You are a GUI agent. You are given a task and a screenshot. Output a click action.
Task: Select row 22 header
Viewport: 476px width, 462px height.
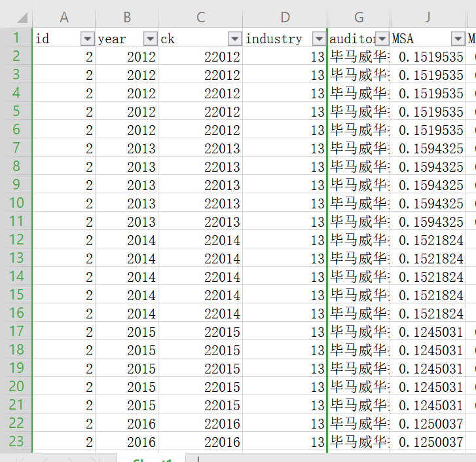point(16,423)
